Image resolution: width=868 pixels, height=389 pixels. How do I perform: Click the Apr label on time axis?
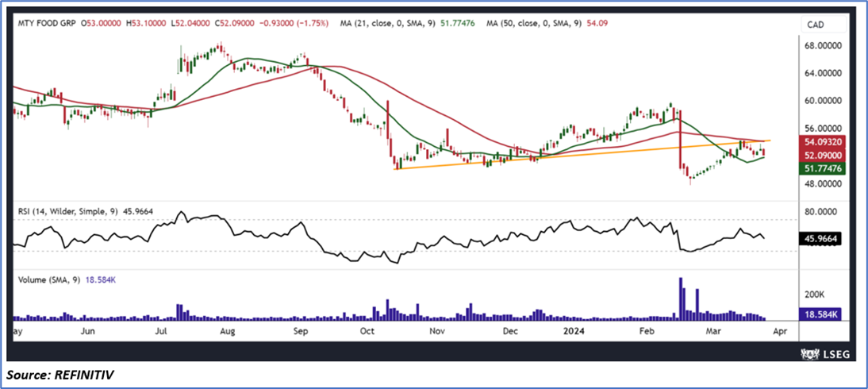tap(778, 331)
